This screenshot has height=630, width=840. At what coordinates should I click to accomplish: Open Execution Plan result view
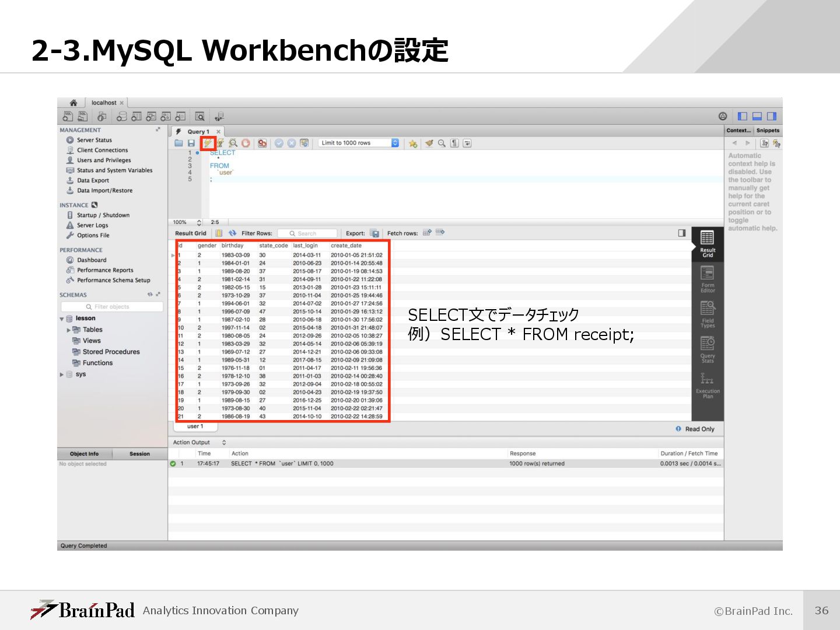point(708,386)
